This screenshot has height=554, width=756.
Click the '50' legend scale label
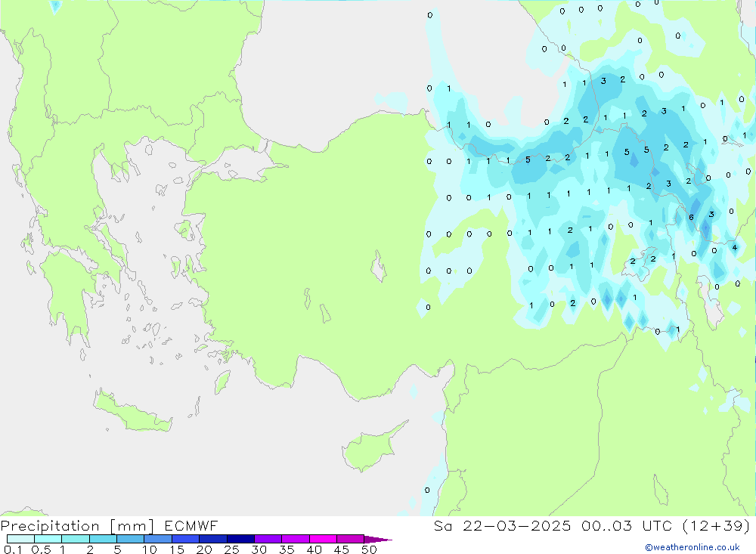click(x=369, y=549)
